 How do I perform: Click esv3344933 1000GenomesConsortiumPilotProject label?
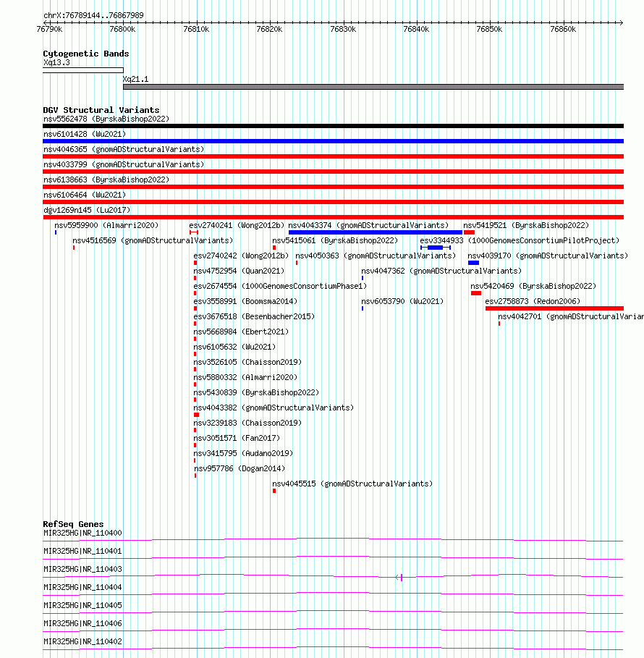pos(520,240)
